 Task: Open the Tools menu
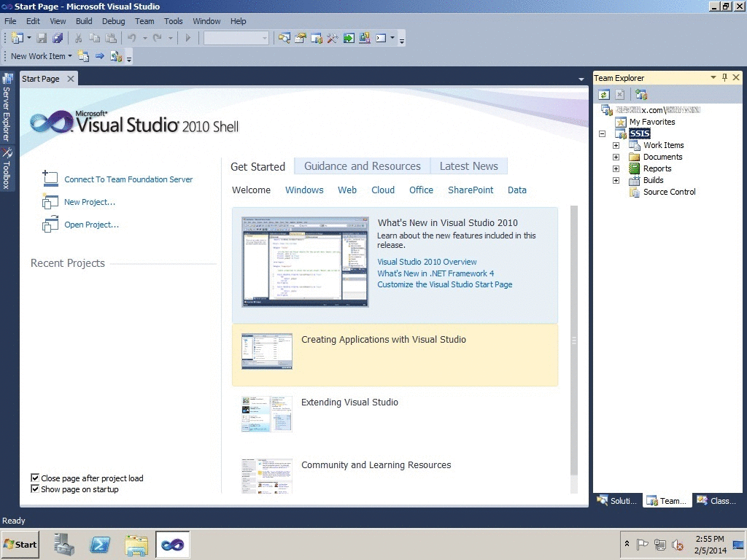(174, 21)
